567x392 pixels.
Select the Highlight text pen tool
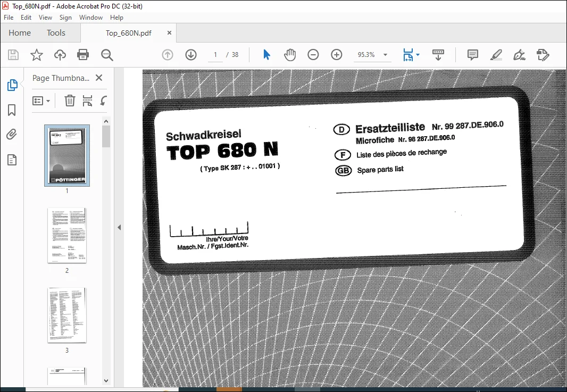(496, 55)
